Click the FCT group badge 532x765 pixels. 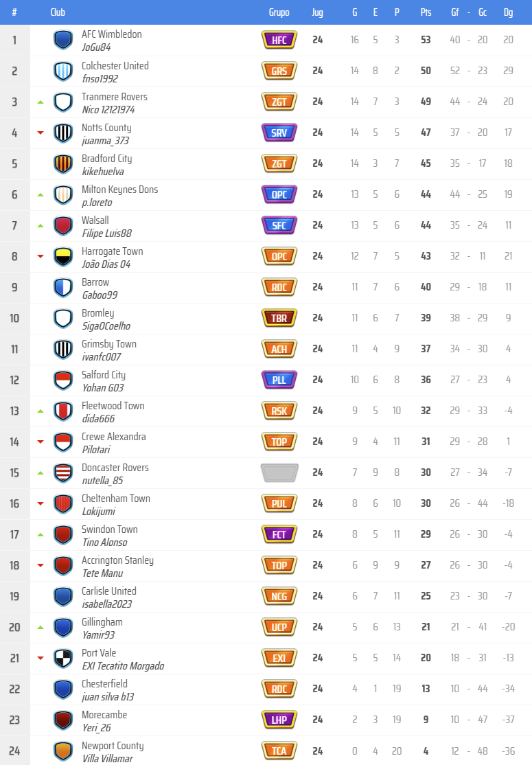279,534
